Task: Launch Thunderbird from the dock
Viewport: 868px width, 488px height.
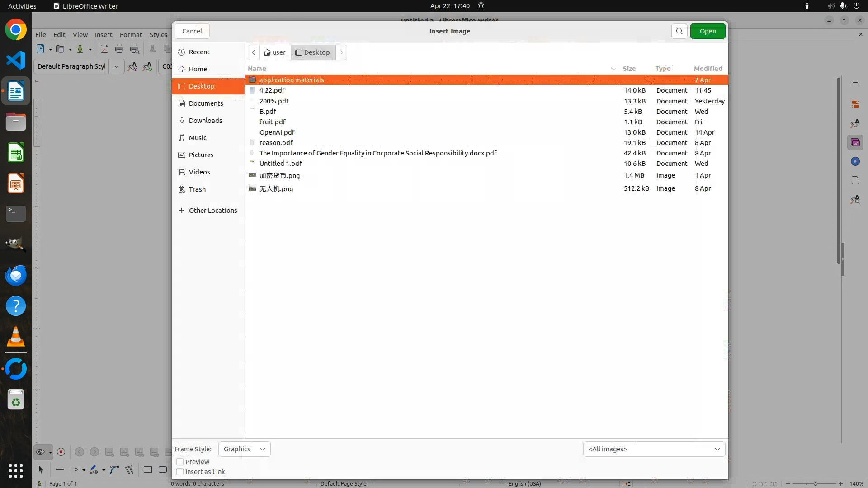Action: click(x=16, y=276)
